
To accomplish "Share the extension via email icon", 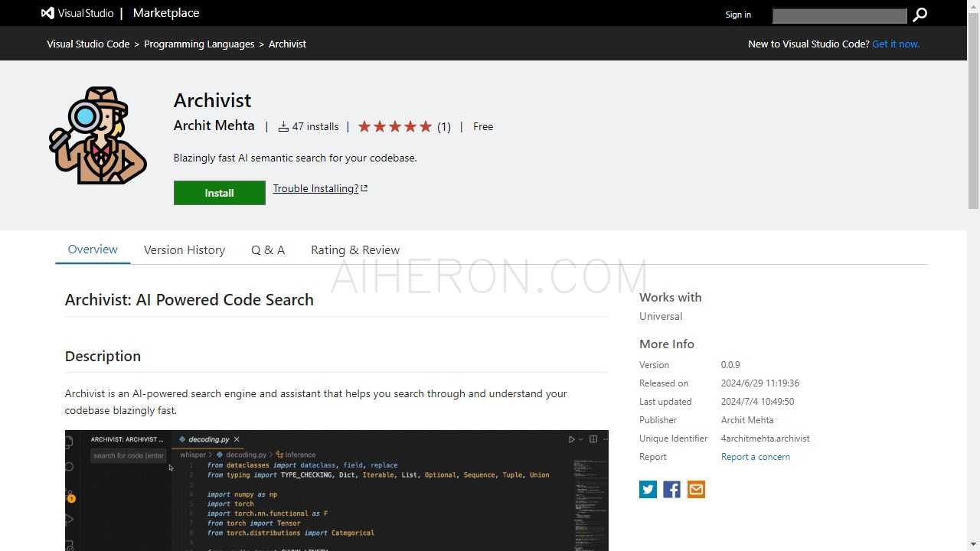I will pyautogui.click(x=696, y=490).
